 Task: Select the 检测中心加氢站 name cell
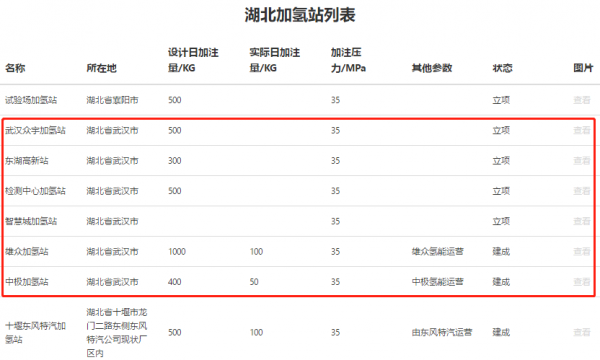pos(35,191)
